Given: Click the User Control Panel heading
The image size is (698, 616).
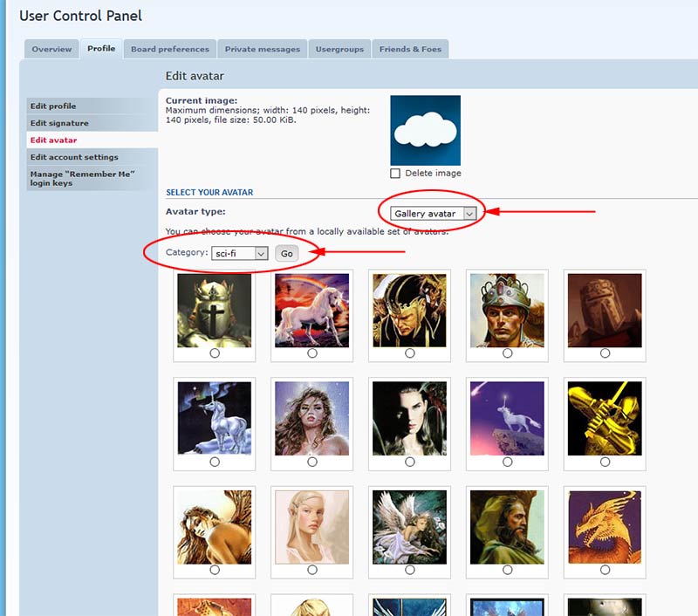Looking at the screenshot, I should (x=80, y=16).
